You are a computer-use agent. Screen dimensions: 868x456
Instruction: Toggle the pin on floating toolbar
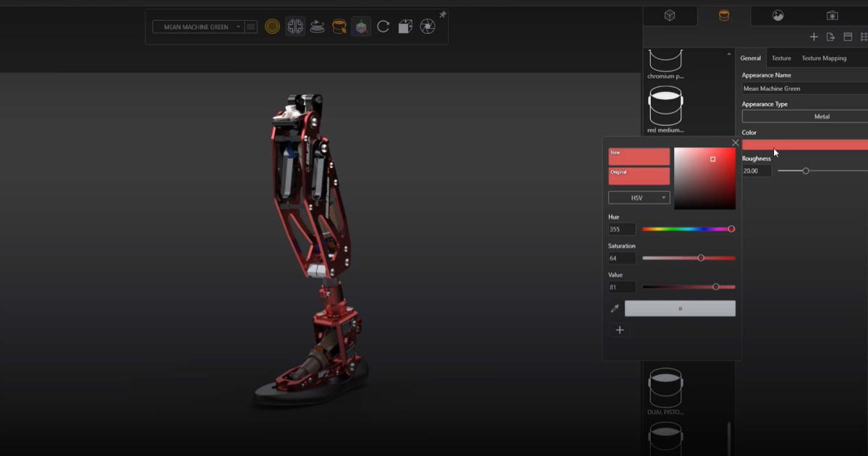[443, 14]
